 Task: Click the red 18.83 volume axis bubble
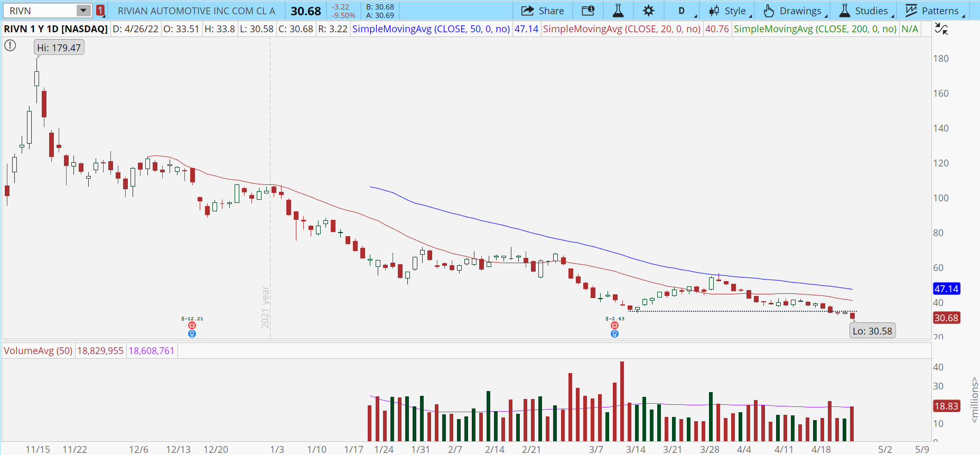pos(946,406)
